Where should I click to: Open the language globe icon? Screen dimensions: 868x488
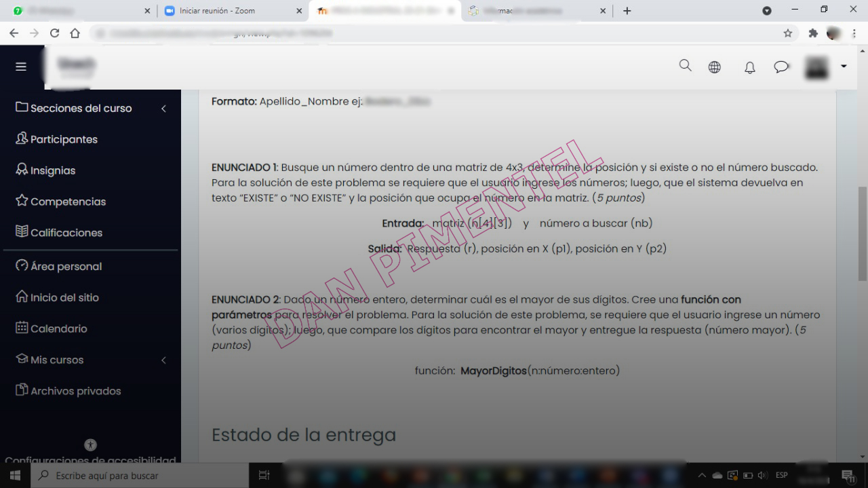click(714, 66)
